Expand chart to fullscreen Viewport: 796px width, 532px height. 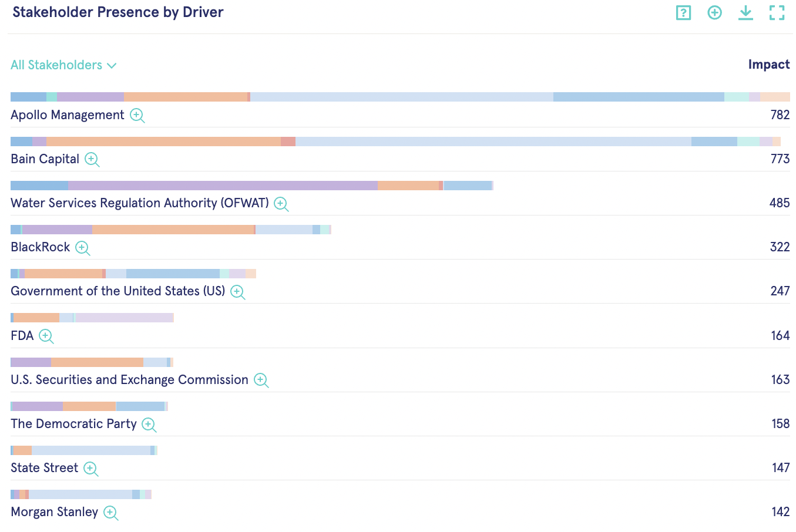coord(777,13)
